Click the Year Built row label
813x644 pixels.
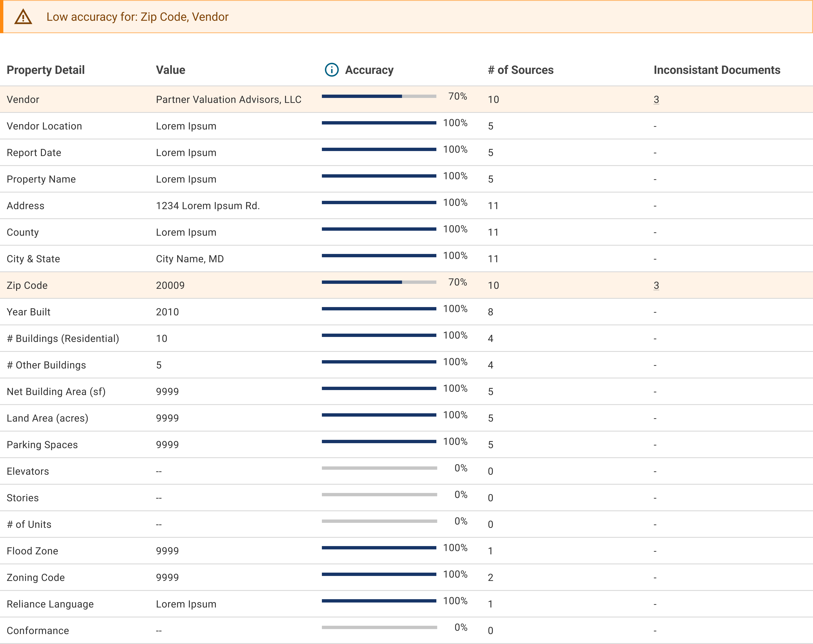tap(28, 312)
